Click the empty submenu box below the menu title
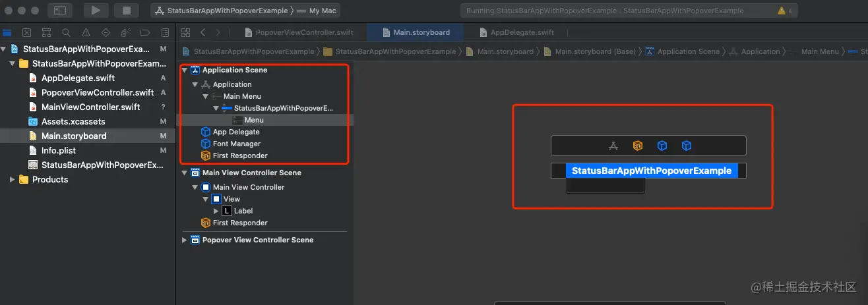Viewport: 868px width, 305px height. tap(605, 186)
